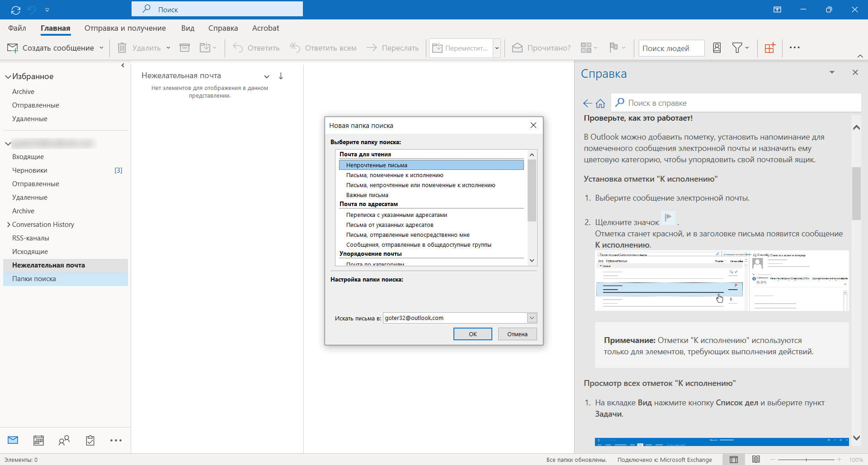Open the Справка ribbon tab
This screenshot has height=465, width=868.
223,28
